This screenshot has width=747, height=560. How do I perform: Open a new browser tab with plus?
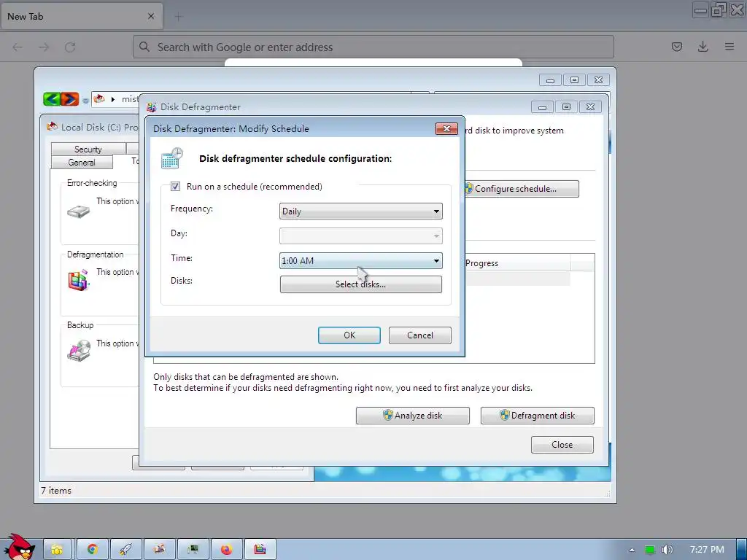click(179, 17)
